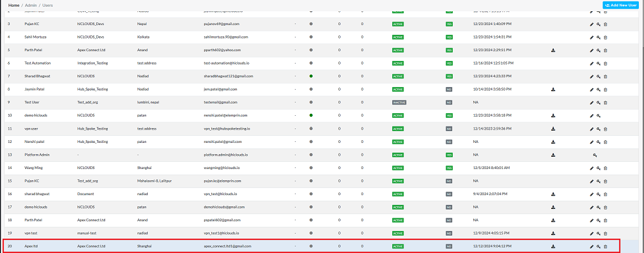Edit user Jaymin Patel in row 8
The height and width of the screenshot is (253, 644).
coord(591,90)
